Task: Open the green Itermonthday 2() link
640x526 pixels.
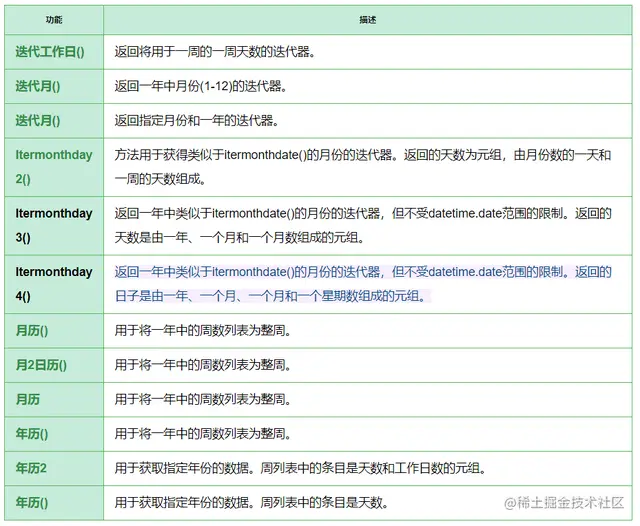Action: click(54, 167)
